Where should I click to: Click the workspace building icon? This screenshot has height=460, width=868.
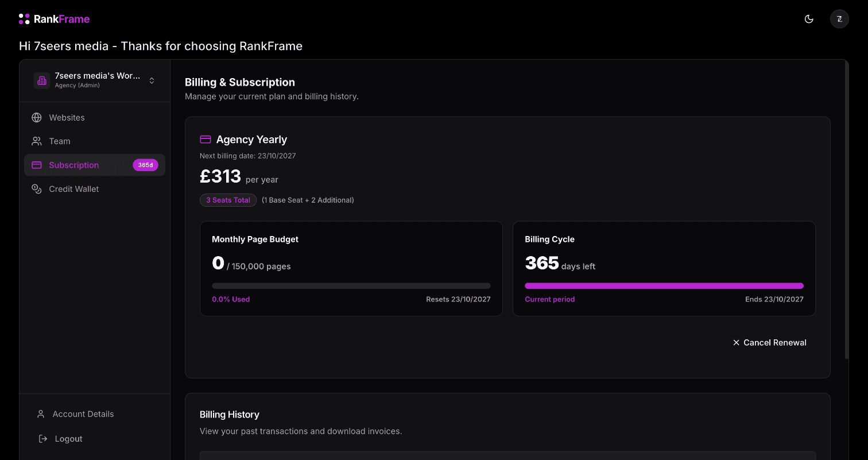pyautogui.click(x=42, y=81)
